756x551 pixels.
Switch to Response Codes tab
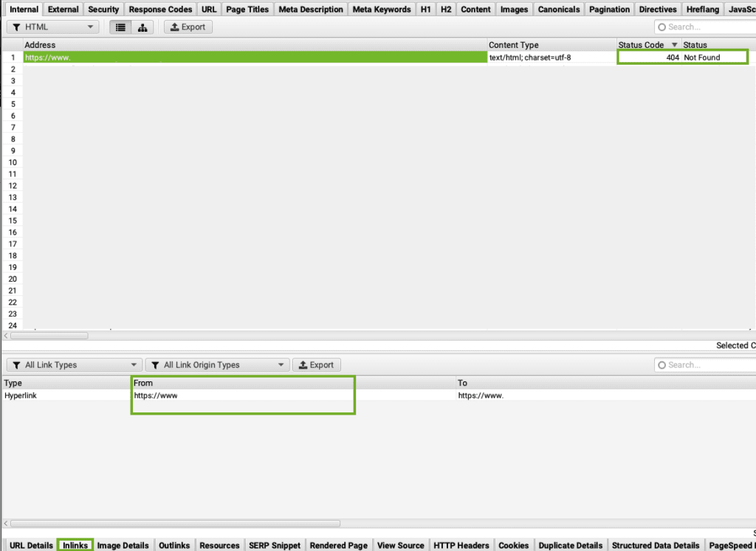160,9
